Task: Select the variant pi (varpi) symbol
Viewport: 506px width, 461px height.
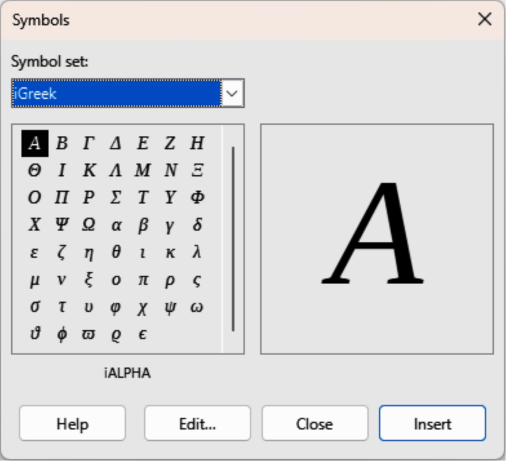Action: [x=89, y=334]
